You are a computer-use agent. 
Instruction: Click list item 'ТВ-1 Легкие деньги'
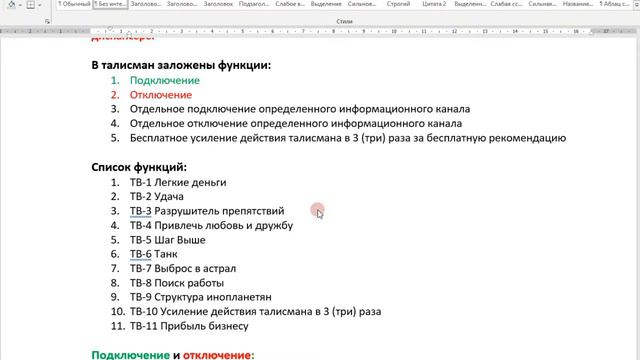coord(178,182)
